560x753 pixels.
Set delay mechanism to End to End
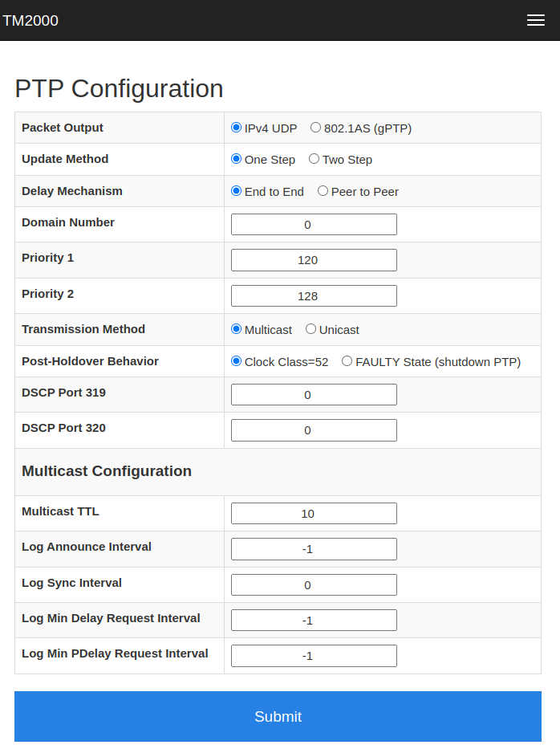pos(236,191)
